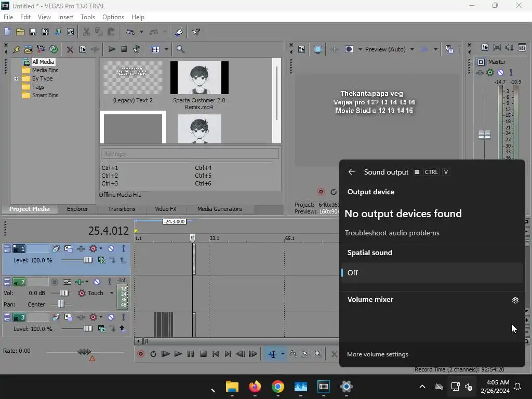The image size is (532, 399).
Task: Go to end of project
Action: coord(228,354)
